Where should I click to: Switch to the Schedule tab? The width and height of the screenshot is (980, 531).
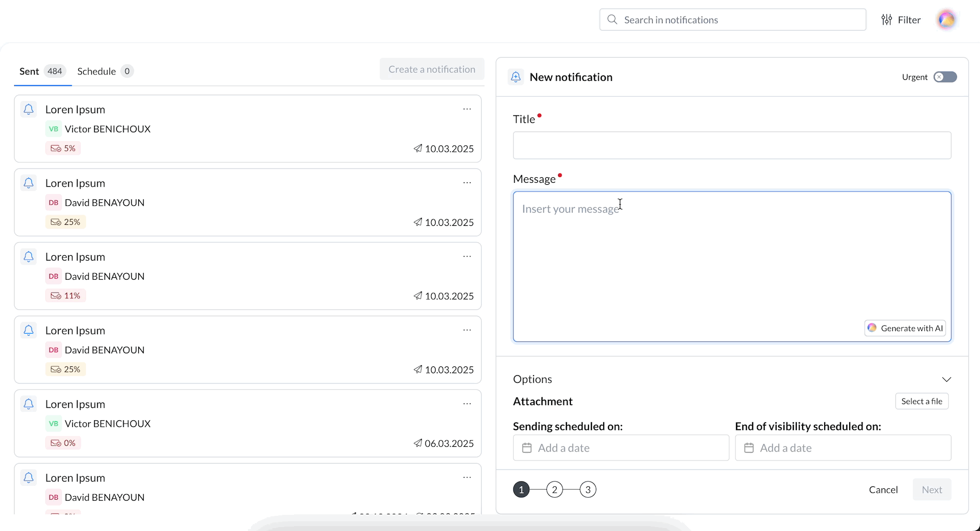97,72
